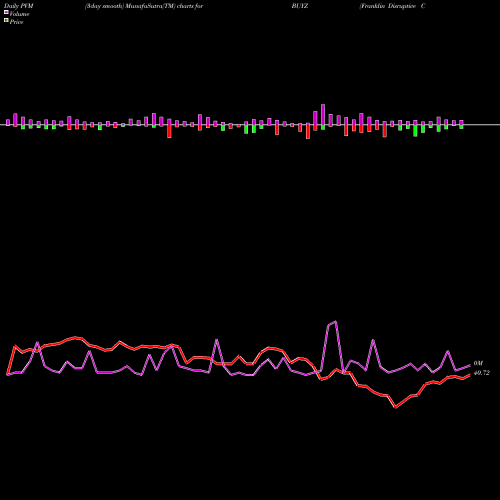This screenshot has height=500, width=500.
Task: Click the Volume legend color swatch
Action: pos(6,12)
